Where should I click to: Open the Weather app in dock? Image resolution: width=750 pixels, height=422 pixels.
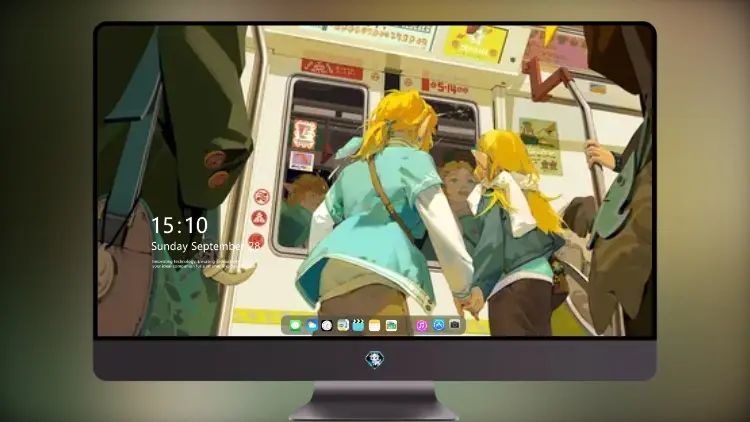click(311, 325)
